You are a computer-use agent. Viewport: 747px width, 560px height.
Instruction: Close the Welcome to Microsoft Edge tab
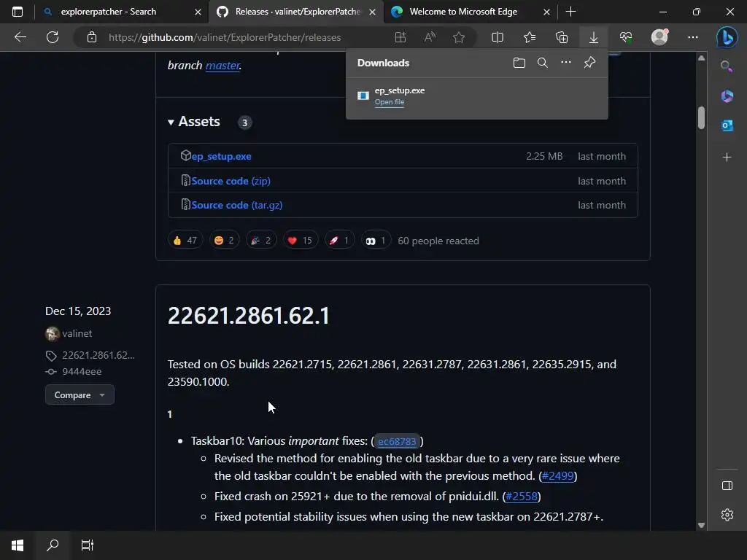tap(547, 12)
